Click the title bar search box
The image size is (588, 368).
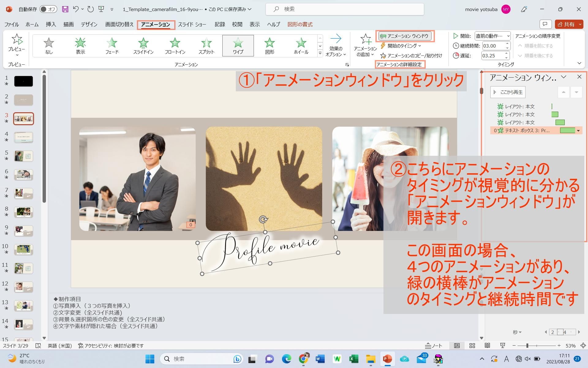345,9
